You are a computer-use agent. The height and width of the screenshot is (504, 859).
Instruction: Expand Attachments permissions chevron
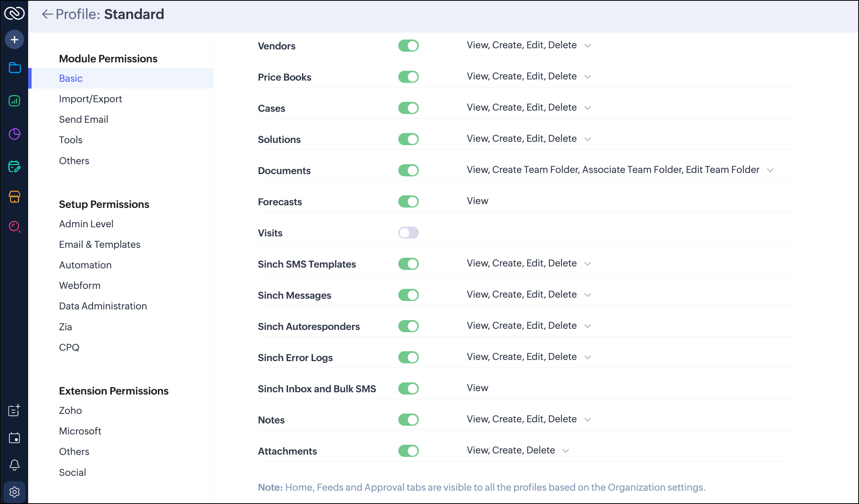click(x=566, y=451)
